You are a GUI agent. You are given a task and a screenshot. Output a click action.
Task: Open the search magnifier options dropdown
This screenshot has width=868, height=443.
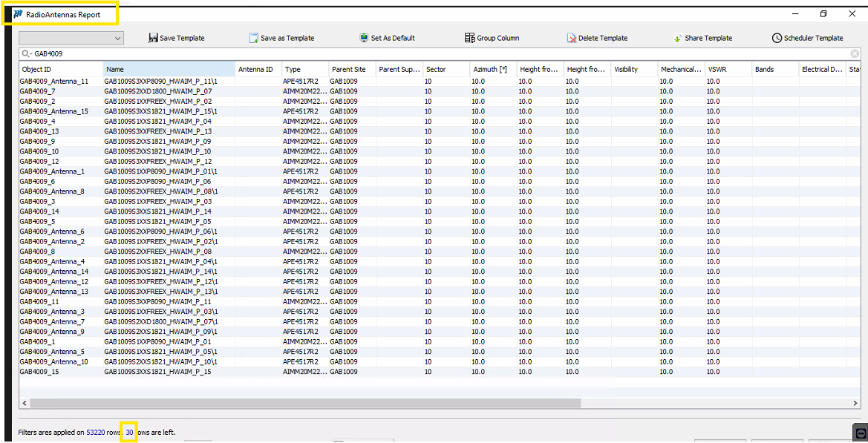(27, 53)
